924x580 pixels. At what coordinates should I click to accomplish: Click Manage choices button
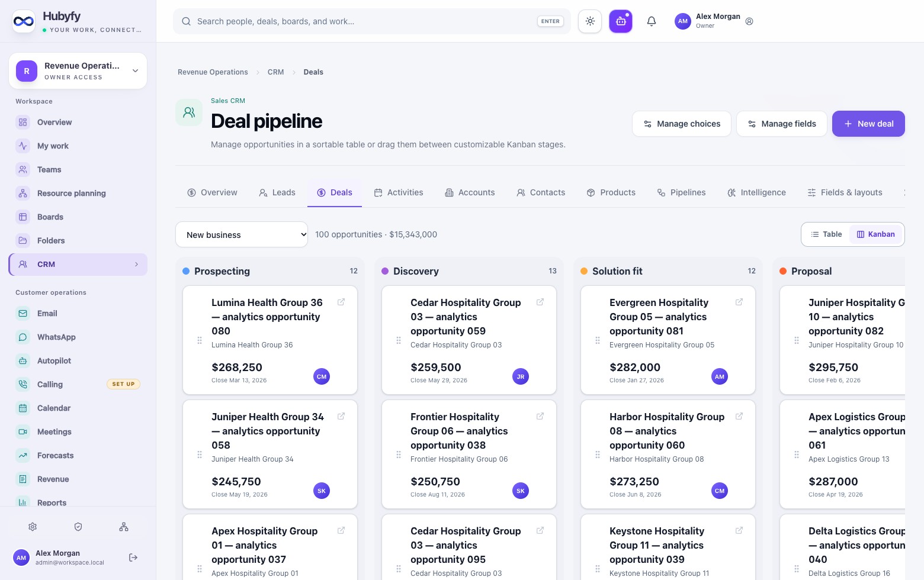pos(682,124)
